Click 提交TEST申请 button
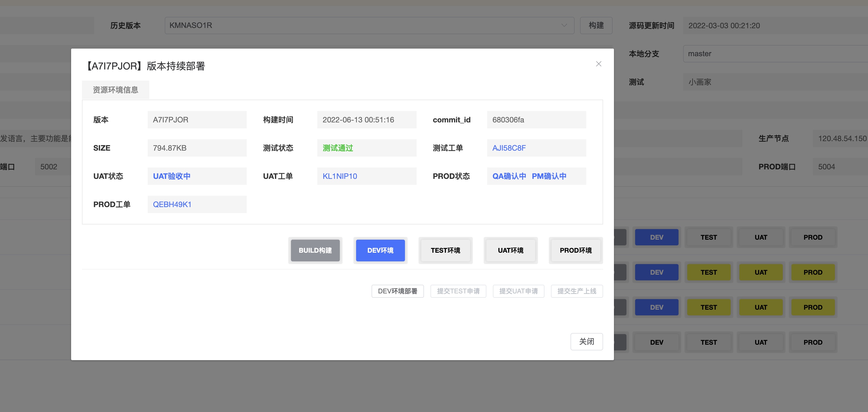 (x=458, y=291)
